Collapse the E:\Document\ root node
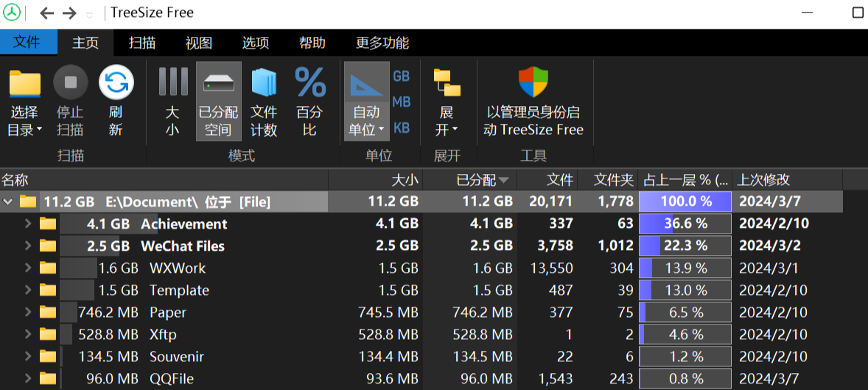The image size is (868, 390). coord(8,202)
